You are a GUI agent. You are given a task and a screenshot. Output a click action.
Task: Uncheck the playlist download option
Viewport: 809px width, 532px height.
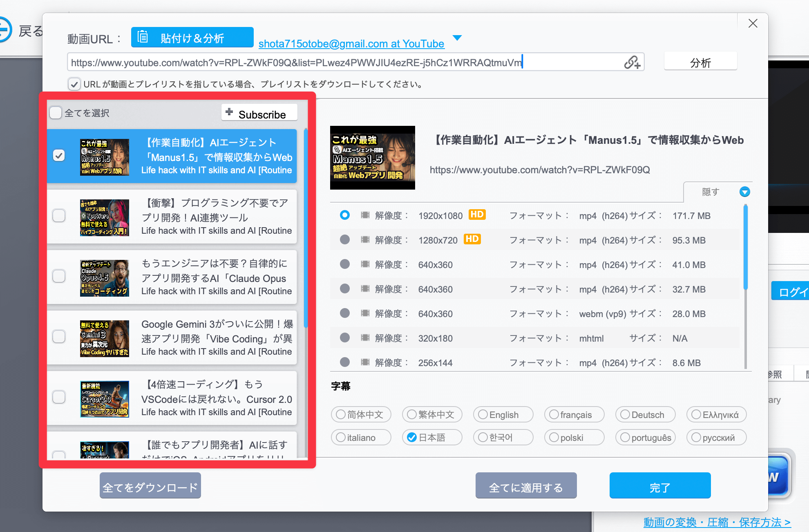74,84
